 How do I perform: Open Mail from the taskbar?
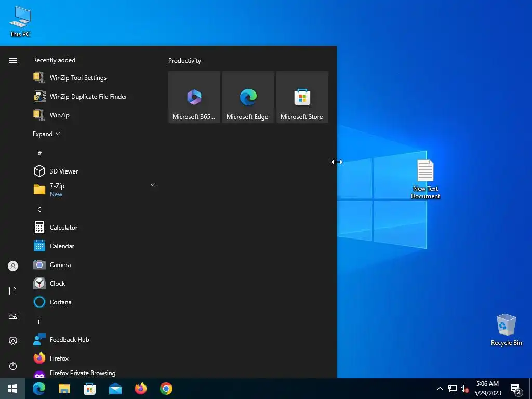click(115, 389)
